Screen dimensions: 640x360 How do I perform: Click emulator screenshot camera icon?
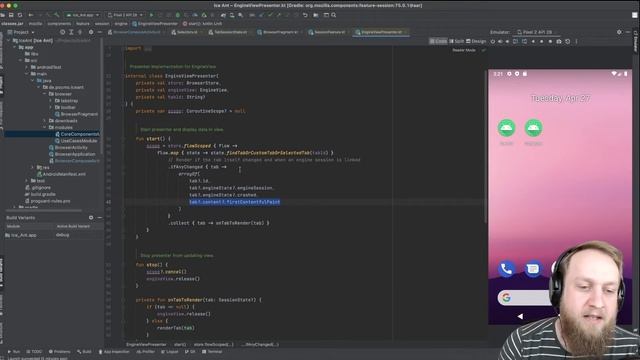coord(559,41)
